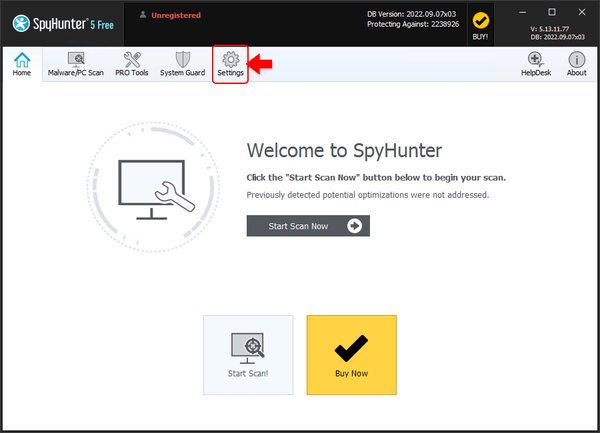Click the Start Scan! tile
Viewport: 600px width, 433px height.
pyautogui.click(x=248, y=354)
